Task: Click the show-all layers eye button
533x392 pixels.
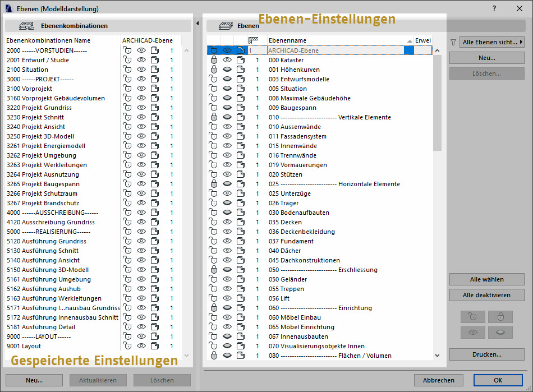Action: [472, 333]
